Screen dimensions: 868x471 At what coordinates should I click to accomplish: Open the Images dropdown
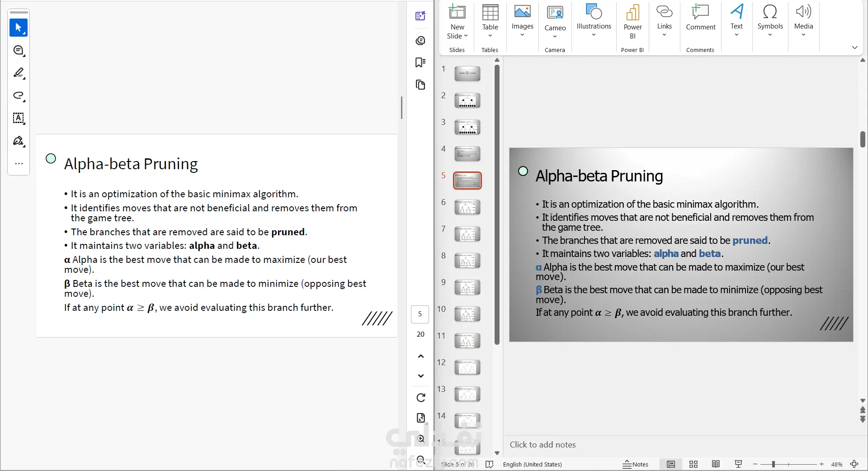click(522, 35)
